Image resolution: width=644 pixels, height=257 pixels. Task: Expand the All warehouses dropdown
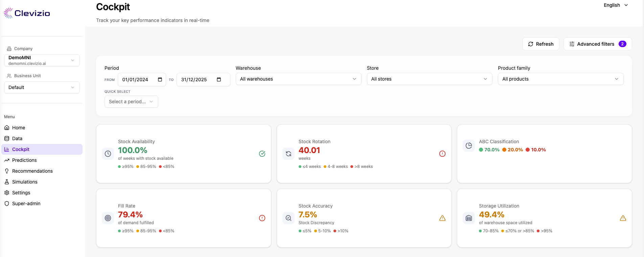click(x=298, y=79)
